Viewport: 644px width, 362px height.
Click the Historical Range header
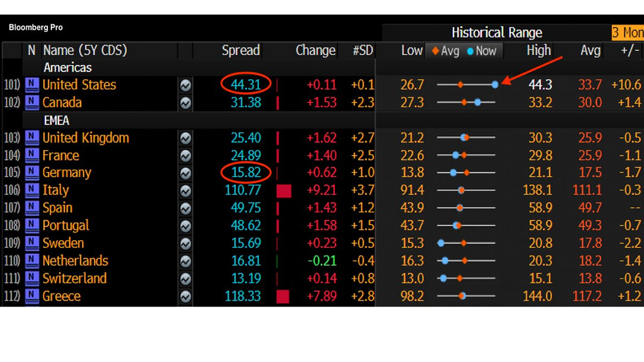pyautogui.click(x=497, y=33)
